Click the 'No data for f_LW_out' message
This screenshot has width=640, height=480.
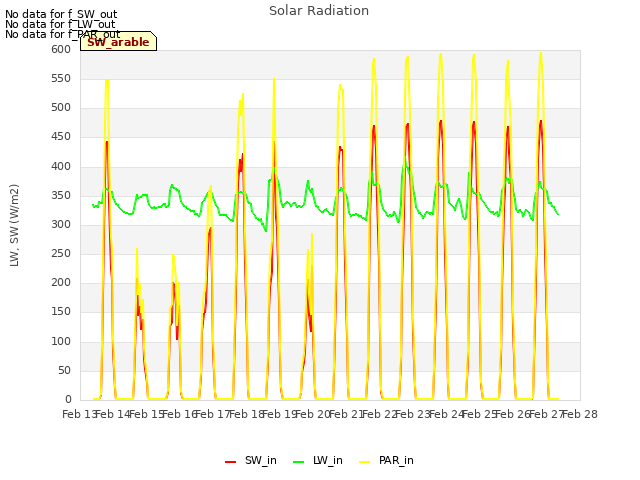pos(60,24)
